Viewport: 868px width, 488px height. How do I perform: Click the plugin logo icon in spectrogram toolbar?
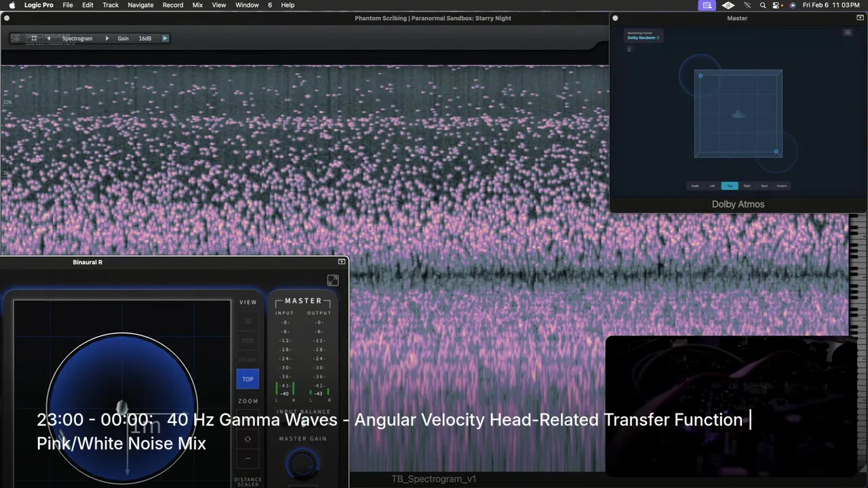[x=17, y=39]
